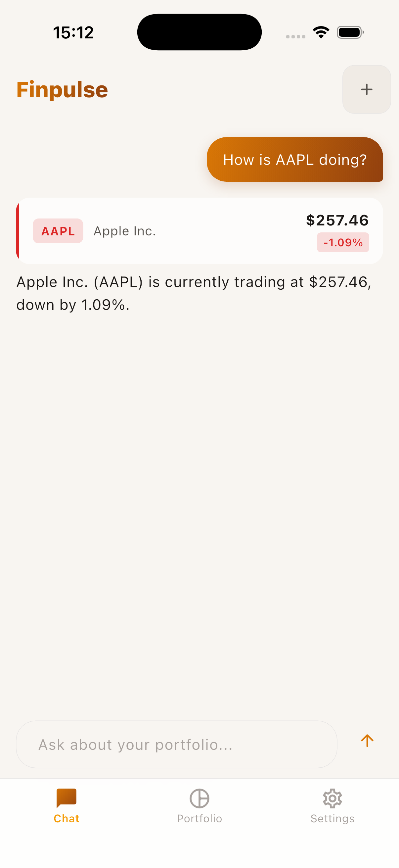399x868 pixels.
Task: Tap the cellular signal dots
Action: (295, 36)
